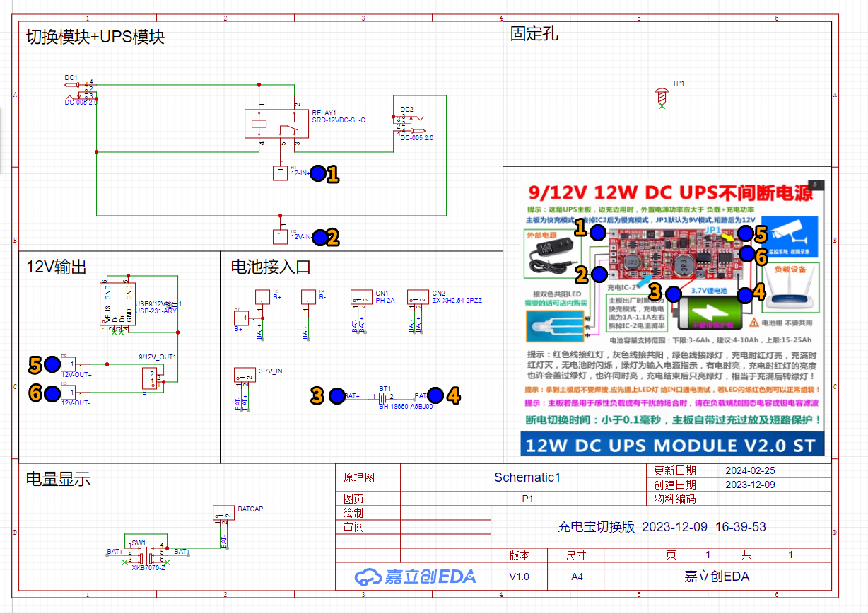Viewport: 868px width, 614px height.
Task: Click the update date 2024-02-25
Action: coord(750,470)
